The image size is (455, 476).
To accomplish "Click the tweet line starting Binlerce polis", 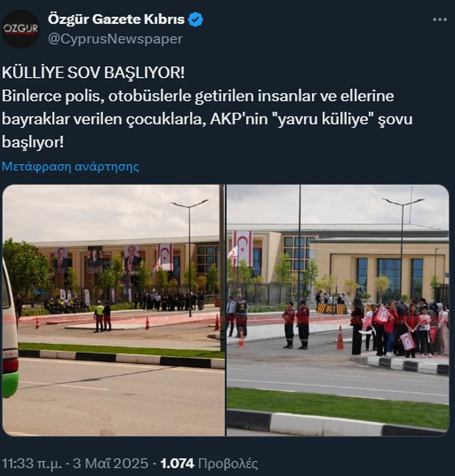I will click(x=198, y=96).
